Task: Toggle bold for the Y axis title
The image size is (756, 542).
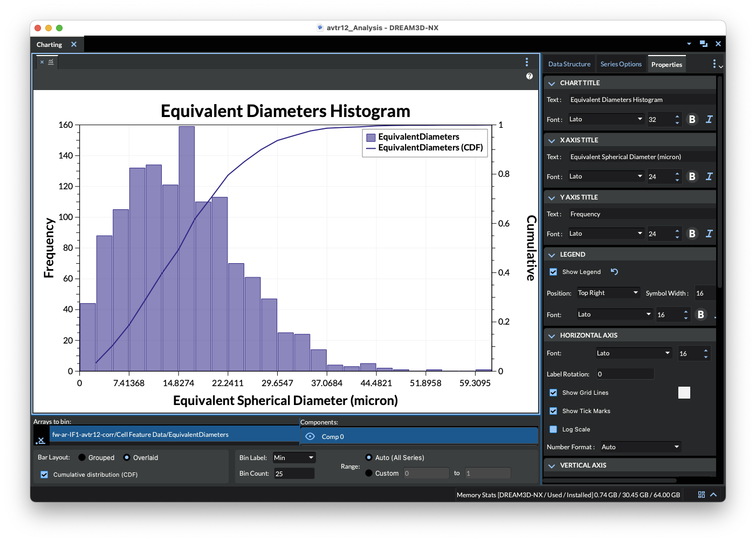Action: pyautogui.click(x=692, y=234)
